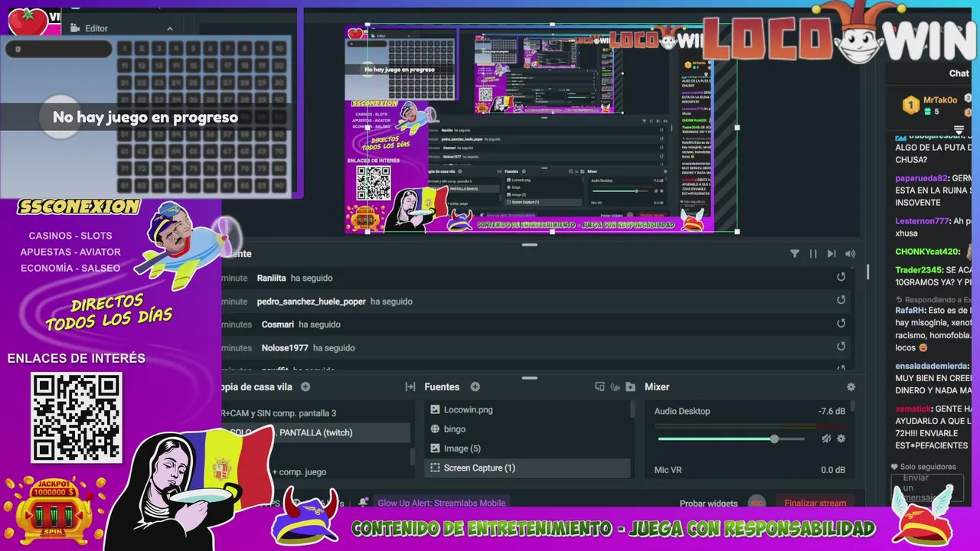The image size is (980, 551).
Task: Add a source folder in Fuentes
Action: pyautogui.click(x=630, y=387)
